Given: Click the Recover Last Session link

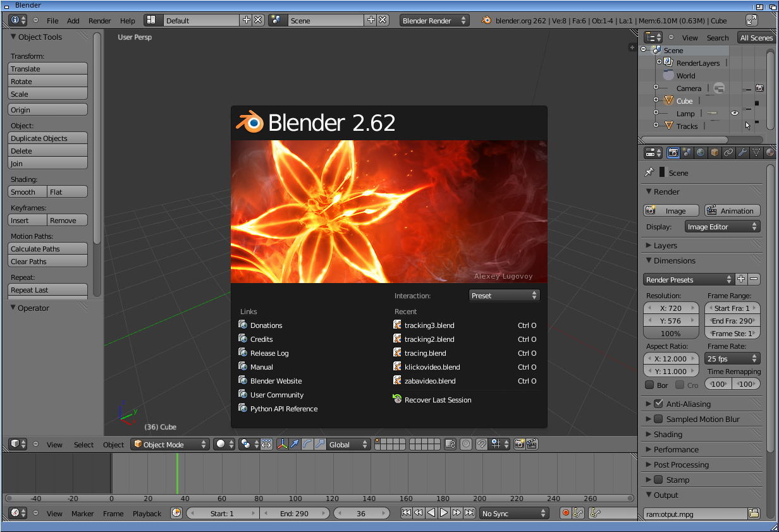Looking at the screenshot, I should click(438, 400).
